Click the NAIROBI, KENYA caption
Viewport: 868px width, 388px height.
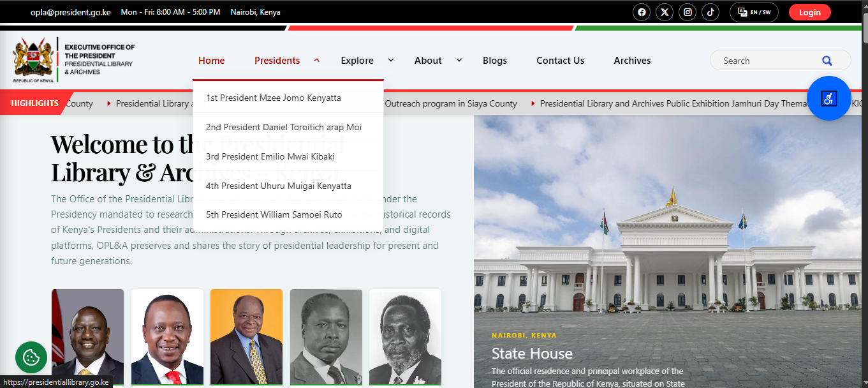(x=524, y=335)
